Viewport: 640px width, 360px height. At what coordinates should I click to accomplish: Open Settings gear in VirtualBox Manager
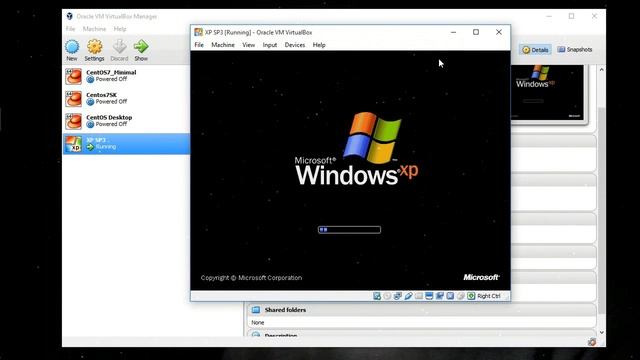tap(95, 47)
